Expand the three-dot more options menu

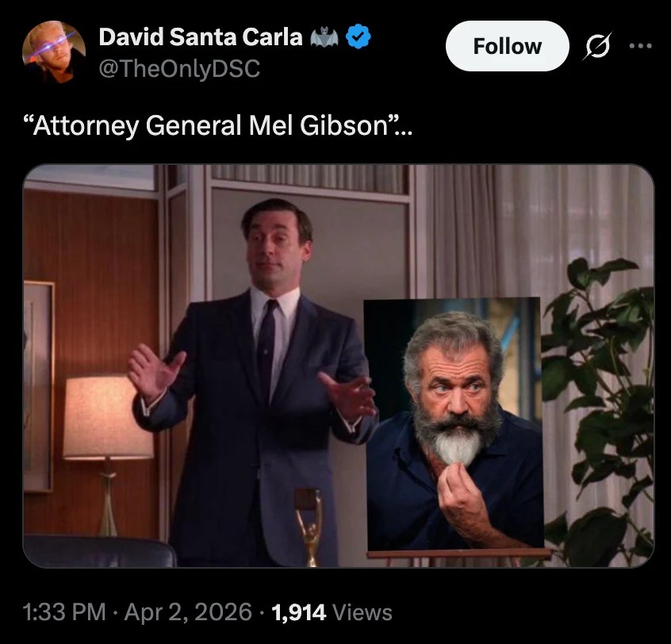point(641,46)
